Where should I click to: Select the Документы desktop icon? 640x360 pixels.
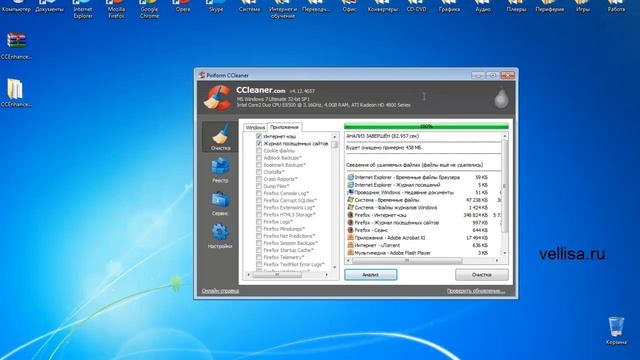(49, 7)
